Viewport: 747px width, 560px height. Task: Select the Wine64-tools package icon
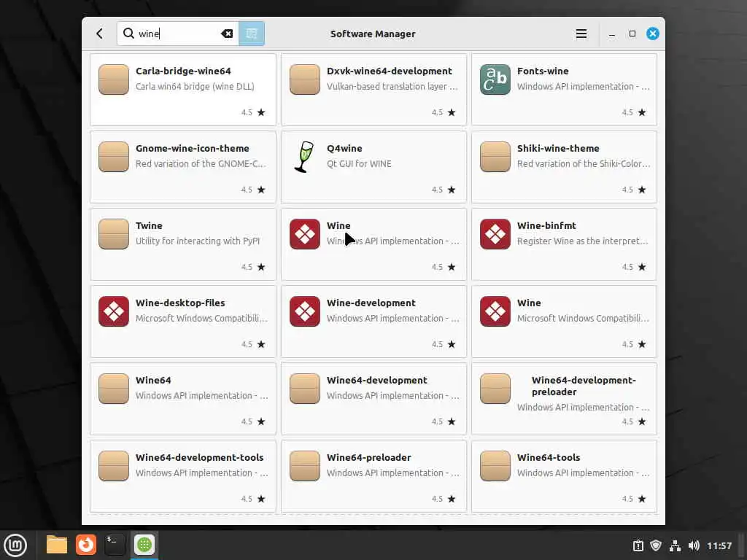495,466
